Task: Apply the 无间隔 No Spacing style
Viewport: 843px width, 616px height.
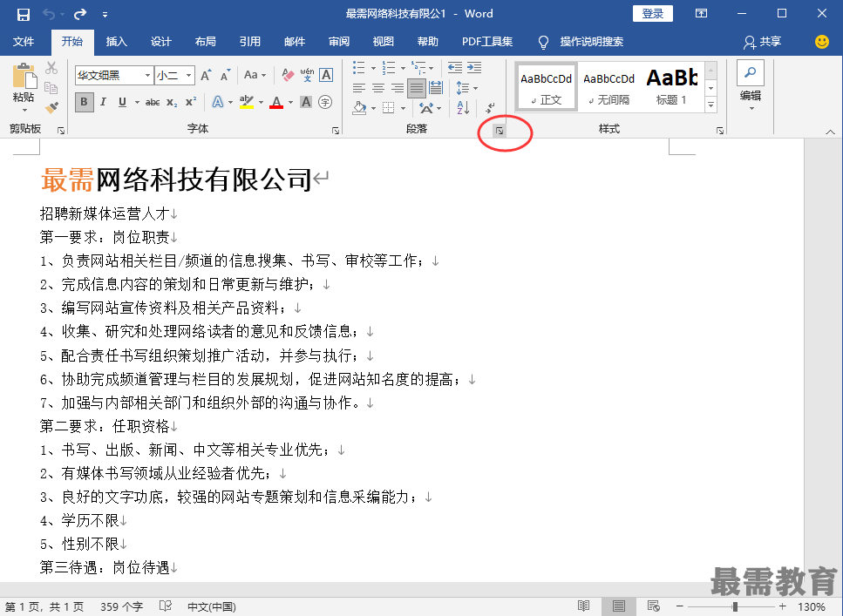Action: [609, 86]
